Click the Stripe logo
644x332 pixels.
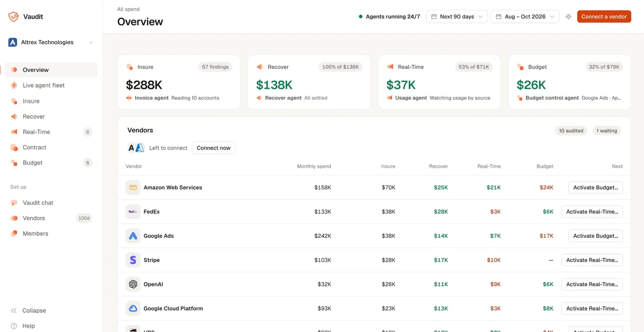click(133, 260)
